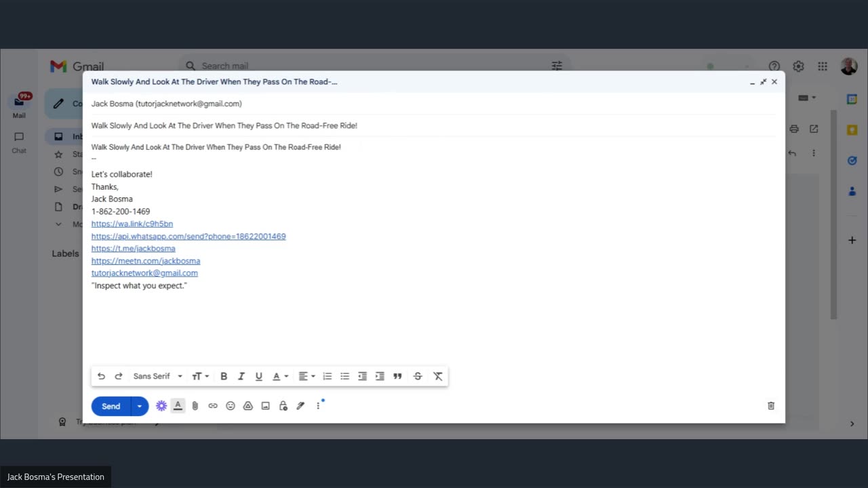Get add-ons with plus icon
The image size is (868, 488).
click(x=852, y=240)
